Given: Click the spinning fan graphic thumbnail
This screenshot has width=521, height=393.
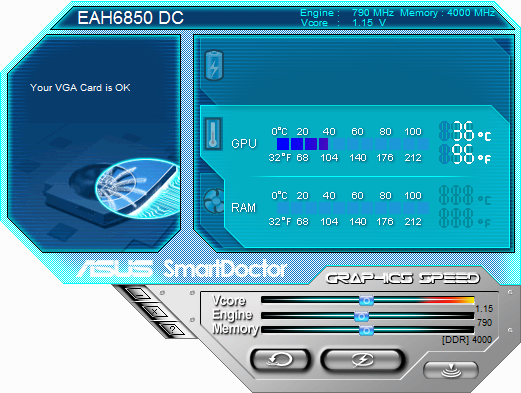Looking at the screenshot, I should click(138, 188).
